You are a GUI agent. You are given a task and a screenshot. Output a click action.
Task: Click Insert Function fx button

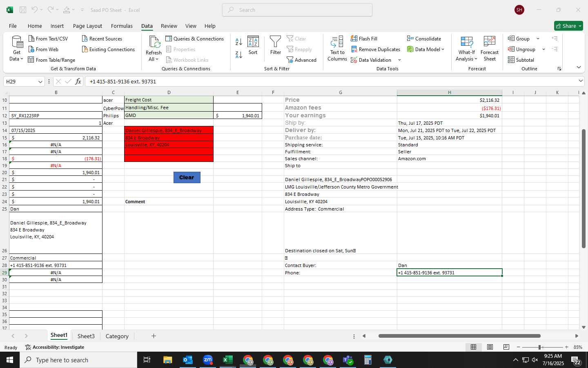(78, 81)
